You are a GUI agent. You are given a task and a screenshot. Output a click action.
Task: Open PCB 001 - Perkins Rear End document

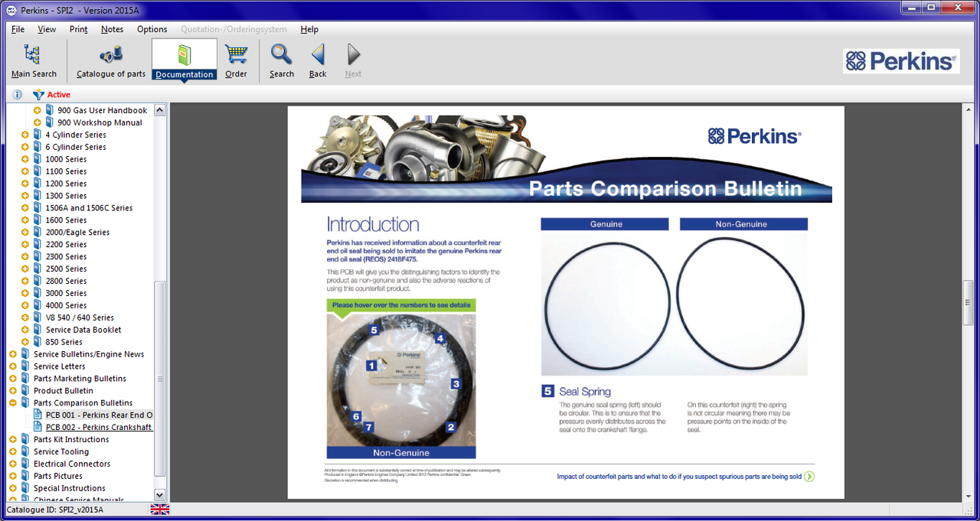tap(99, 415)
